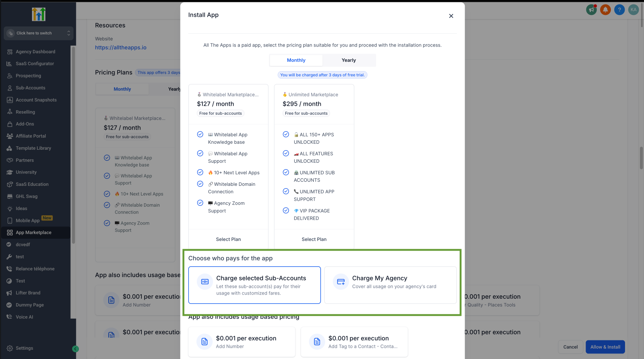644x359 pixels.
Task: Expand the Click here to switch dropdown
Action: (38, 33)
